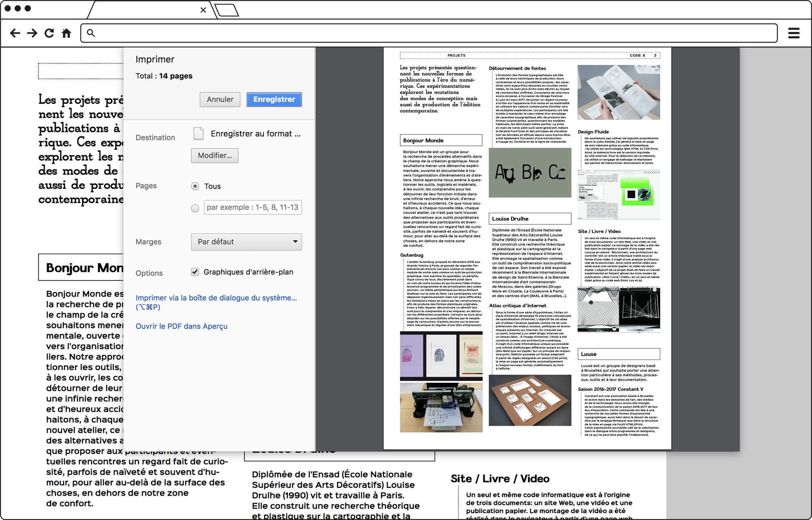Click the Atlas critique d'Internet heading
Image resolution: width=812 pixels, height=520 pixels.
tap(518, 306)
